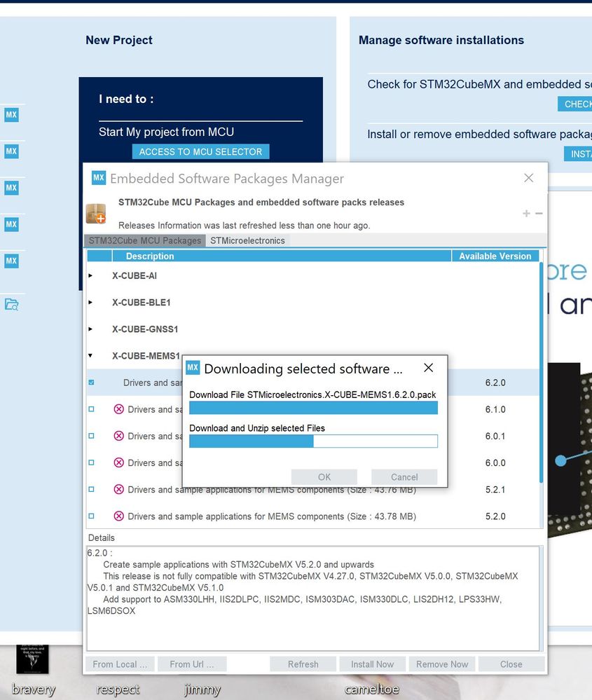Check the version 5.2.1 package checkbox
592x700 pixels.
pyautogui.click(x=92, y=489)
